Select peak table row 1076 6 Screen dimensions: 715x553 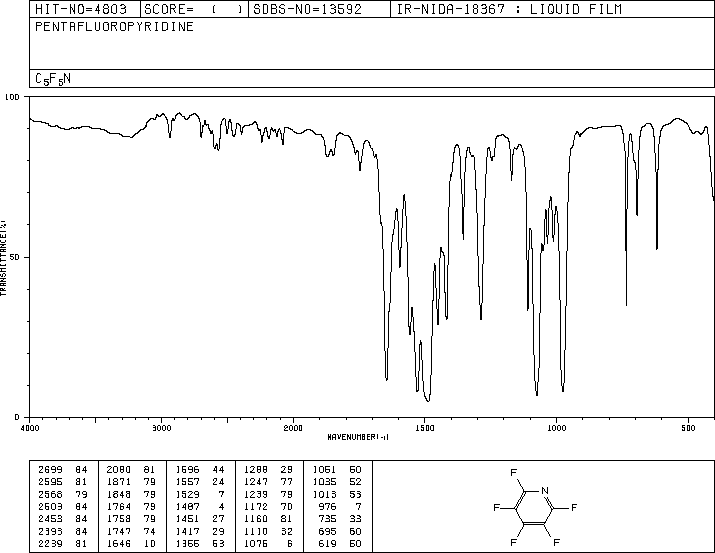pos(268,543)
